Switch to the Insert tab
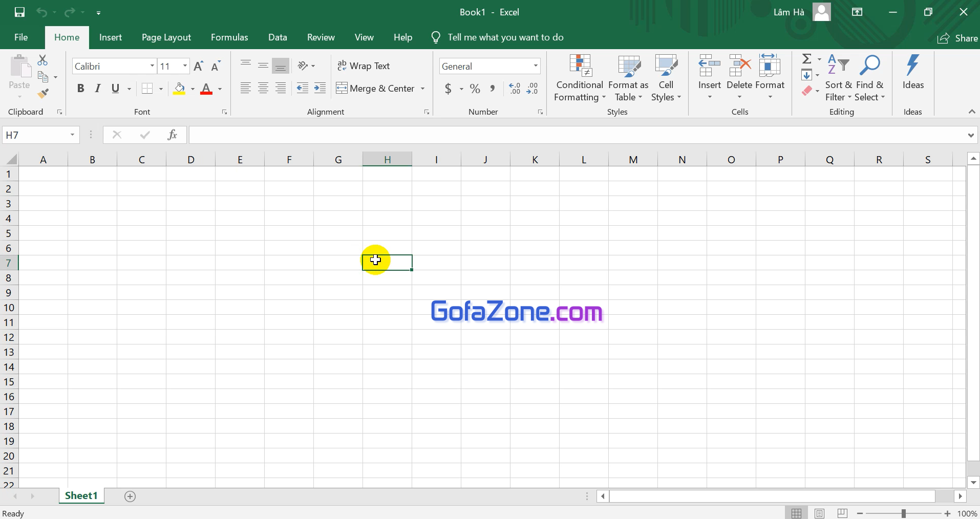This screenshot has width=980, height=519. [111, 37]
